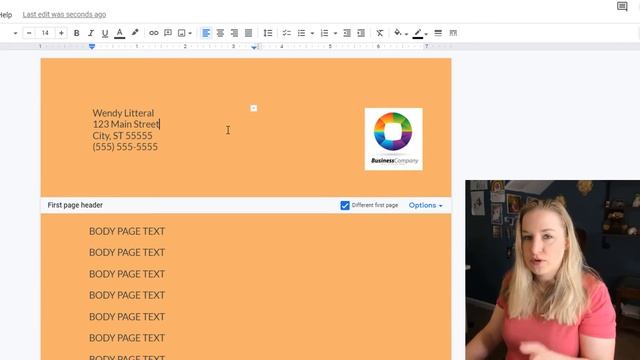Click the 'First page header' label
Screen dimensions: 640x360
[75, 205]
